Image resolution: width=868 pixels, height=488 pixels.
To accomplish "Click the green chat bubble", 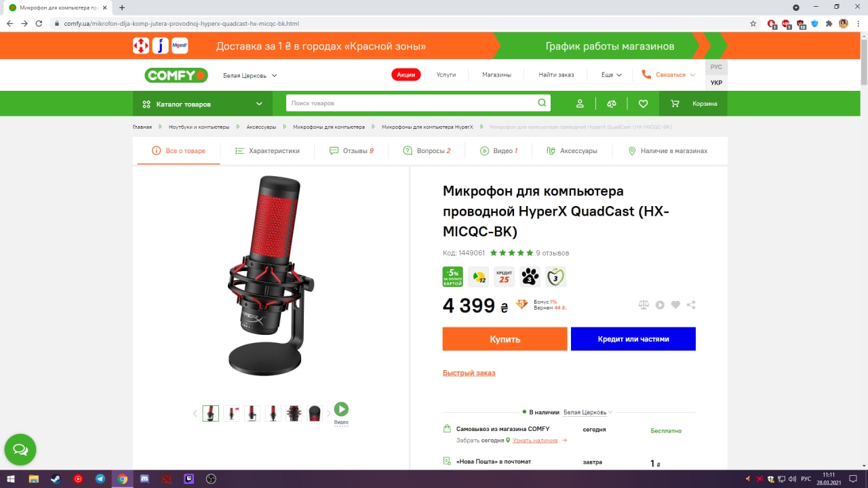I will coord(20,449).
